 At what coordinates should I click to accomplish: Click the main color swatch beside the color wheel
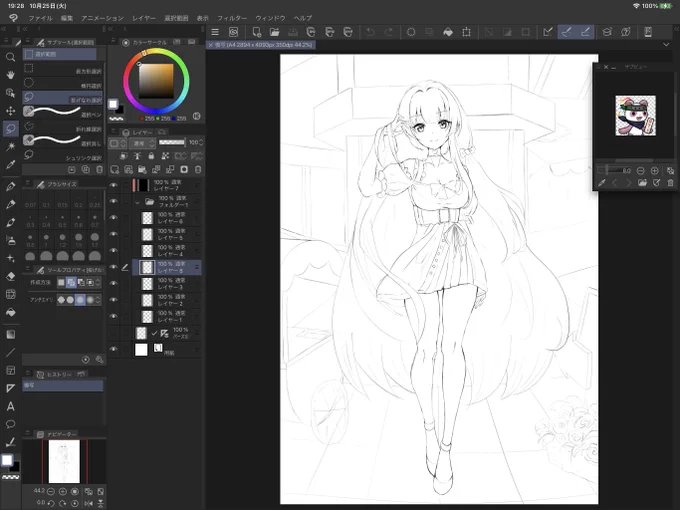click(x=113, y=104)
